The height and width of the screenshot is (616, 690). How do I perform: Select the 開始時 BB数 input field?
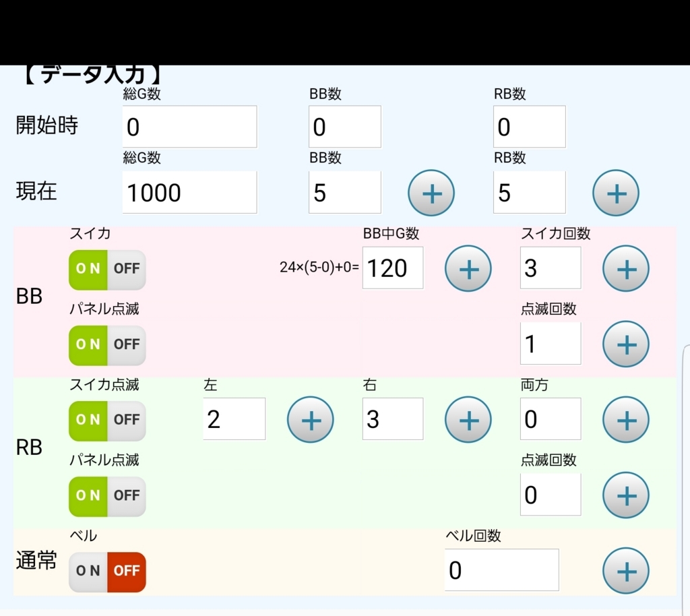point(345,127)
